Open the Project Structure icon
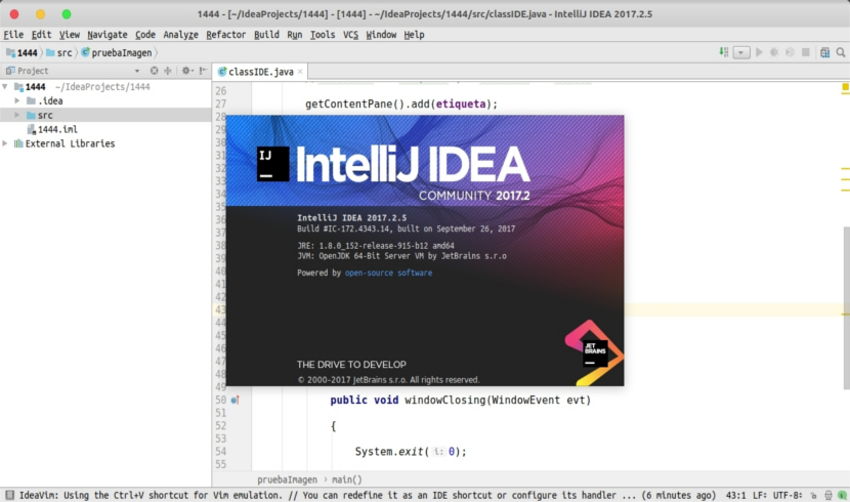The image size is (850, 502). click(x=825, y=53)
